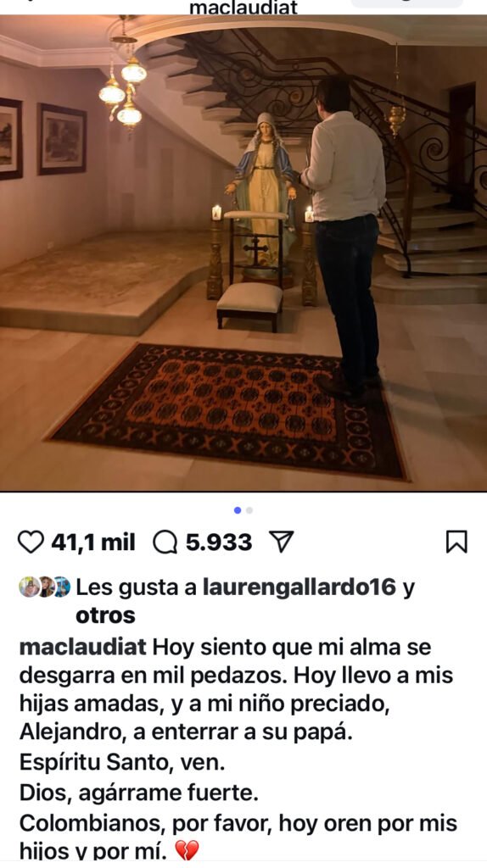Open the second liker's profile avatar
487x868 pixels.
click(x=46, y=587)
